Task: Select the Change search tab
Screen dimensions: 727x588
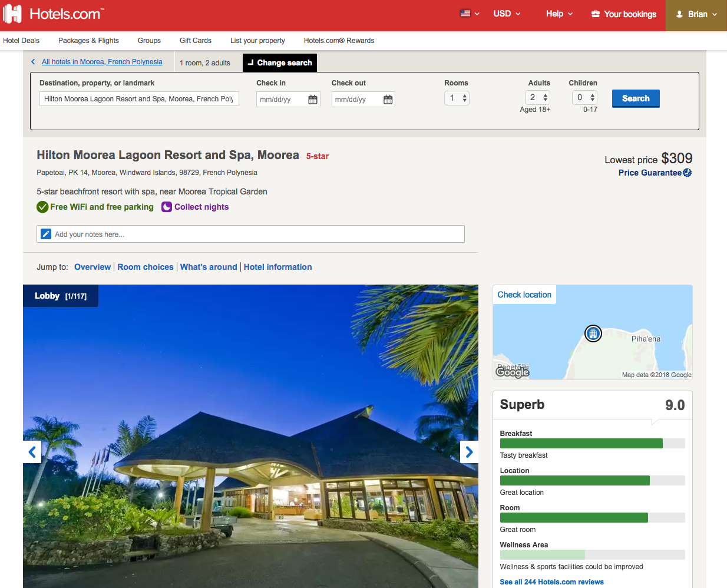Action: [280, 63]
